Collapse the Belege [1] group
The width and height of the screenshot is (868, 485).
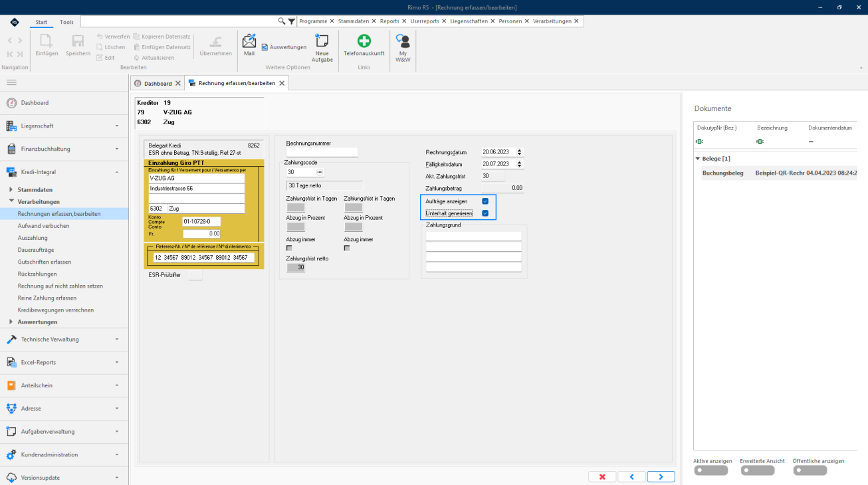tap(698, 159)
